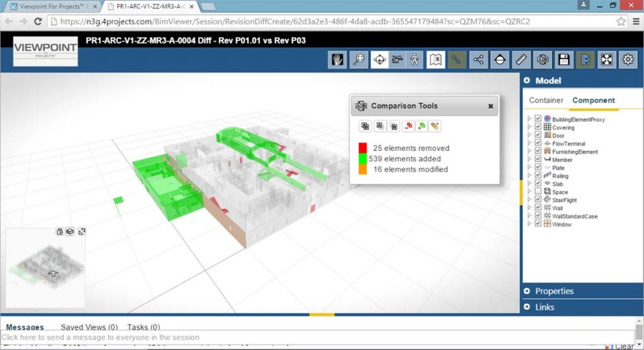Reload the page in browser

[38, 21]
